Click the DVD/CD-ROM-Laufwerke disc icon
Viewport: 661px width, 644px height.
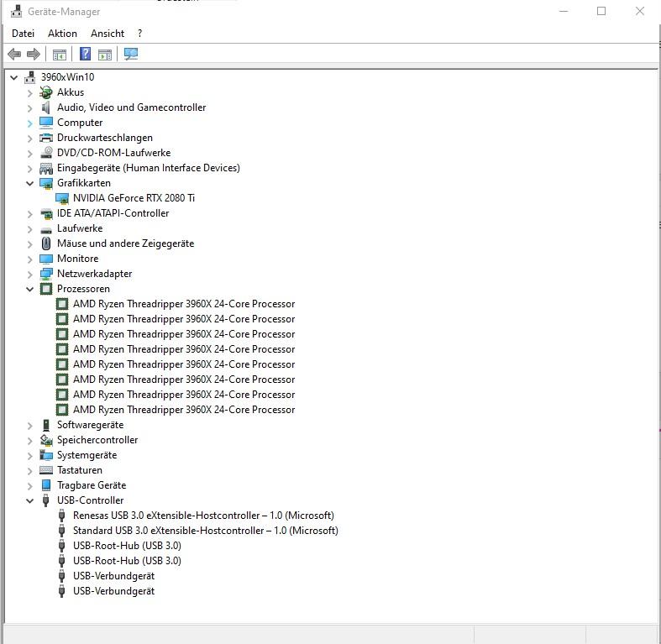[46, 153]
